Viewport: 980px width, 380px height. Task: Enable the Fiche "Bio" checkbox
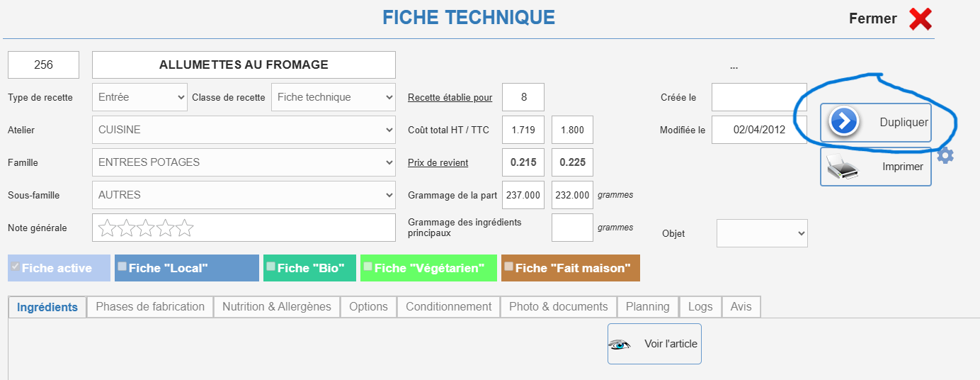[271, 267]
